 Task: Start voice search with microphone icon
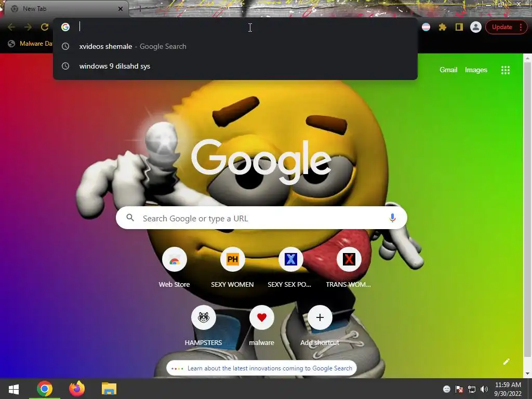[392, 218]
